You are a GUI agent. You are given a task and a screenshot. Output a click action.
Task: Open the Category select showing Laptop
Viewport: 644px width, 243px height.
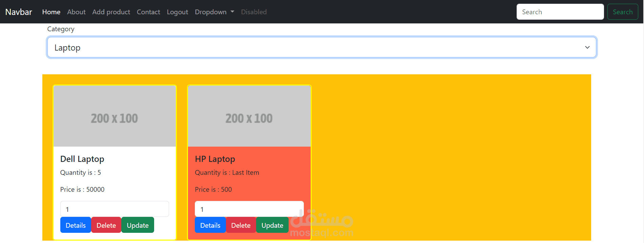[321, 48]
